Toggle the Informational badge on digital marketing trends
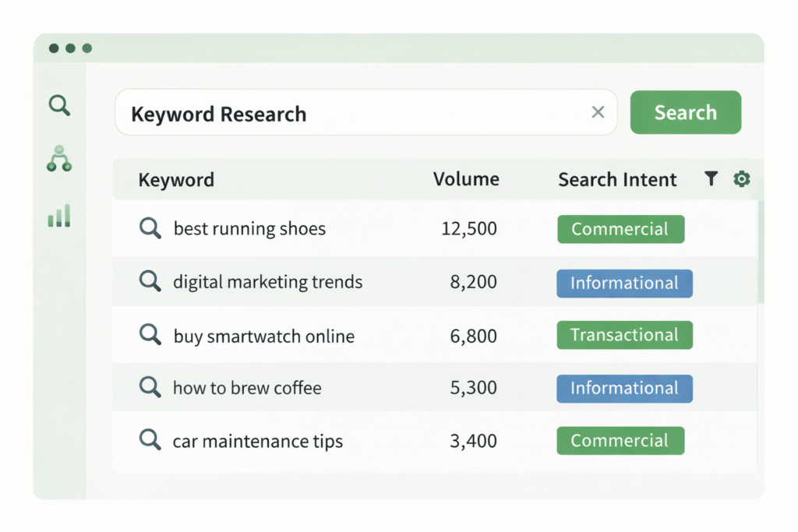Screen dimensions: 798x532 tap(624, 283)
